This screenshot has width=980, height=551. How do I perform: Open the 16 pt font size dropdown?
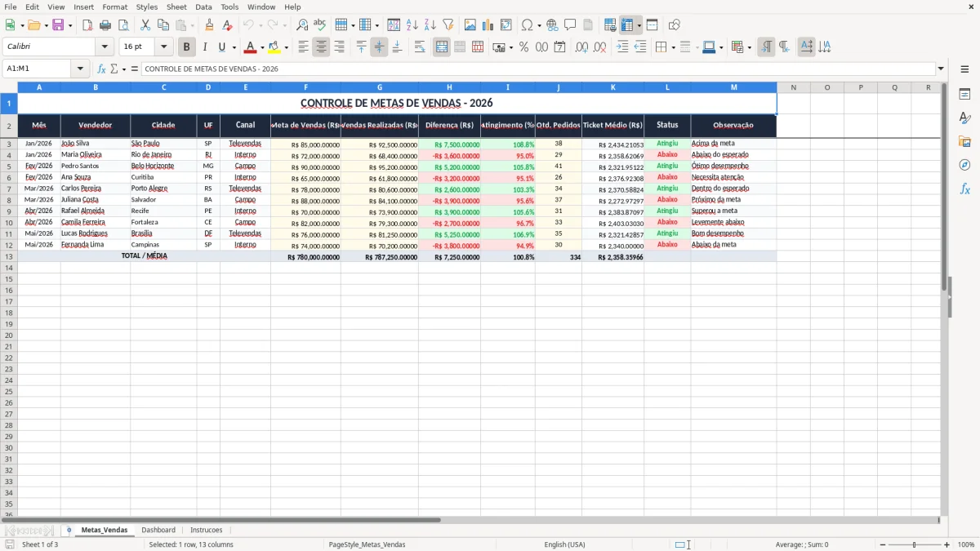pos(163,47)
